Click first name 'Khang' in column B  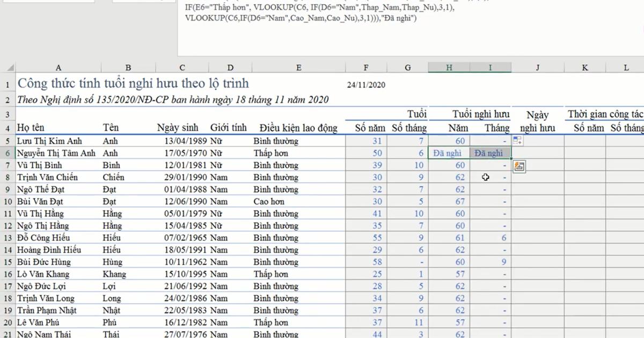point(114,274)
